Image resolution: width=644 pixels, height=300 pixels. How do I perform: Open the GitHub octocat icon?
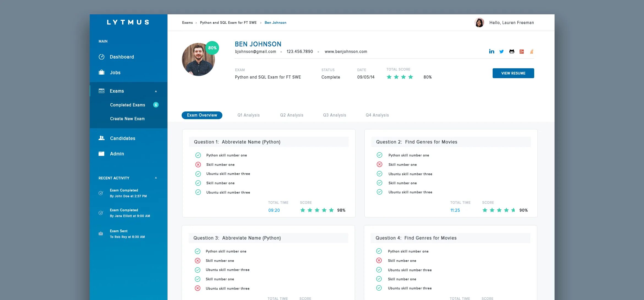click(512, 51)
